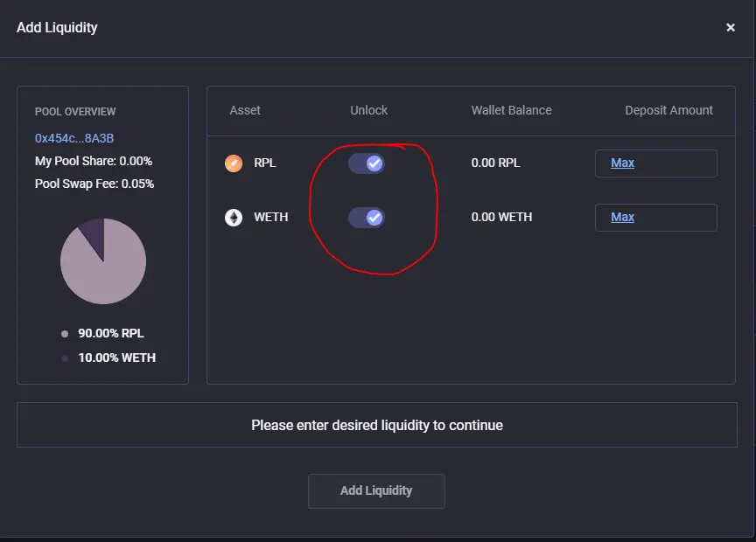Select the 90.00% RPL legend entry
The image size is (756, 542).
click(x=102, y=333)
